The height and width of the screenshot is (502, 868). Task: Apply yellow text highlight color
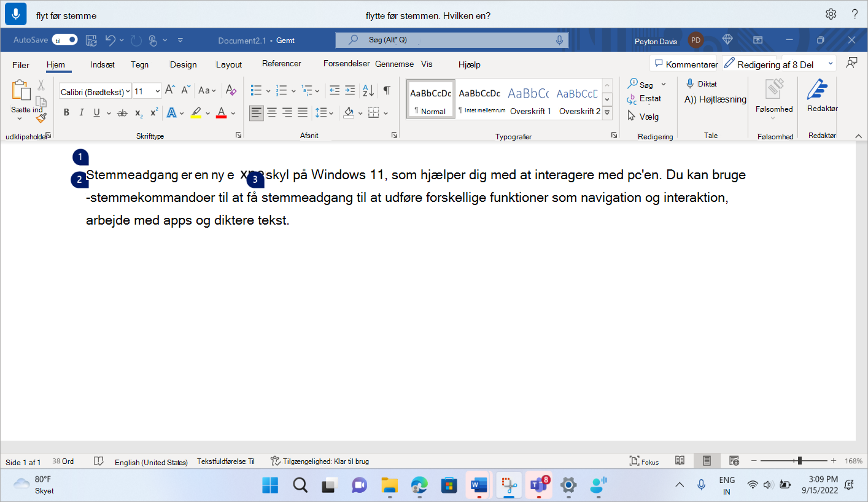(196, 113)
